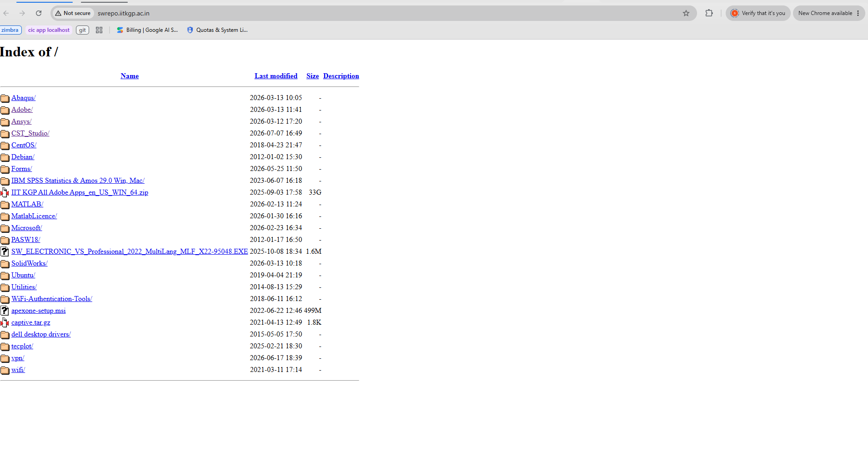Image resolution: width=868 pixels, height=452 pixels.
Task: Open the Ansys/ directory link
Action: pyautogui.click(x=21, y=121)
